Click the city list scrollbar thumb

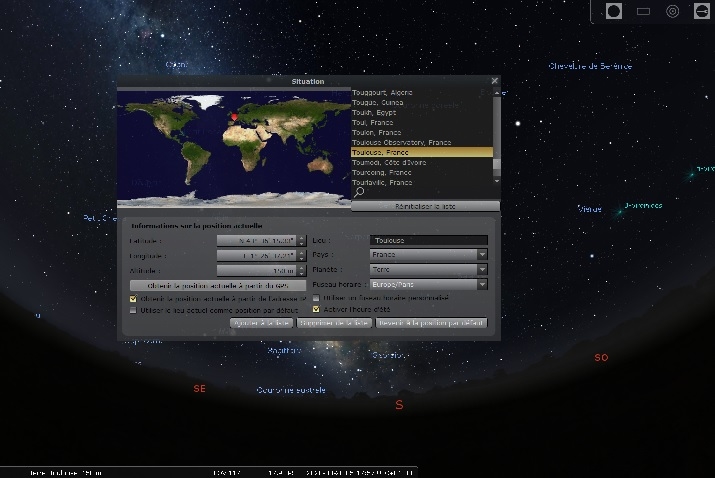pyautogui.click(x=497, y=166)
